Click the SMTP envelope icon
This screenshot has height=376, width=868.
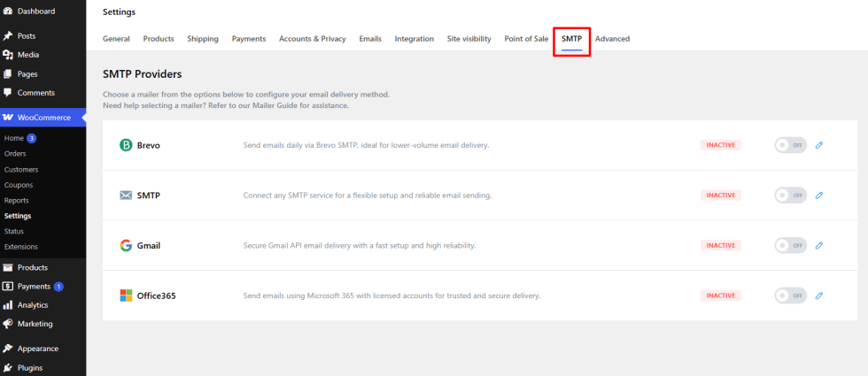[126, 195]
